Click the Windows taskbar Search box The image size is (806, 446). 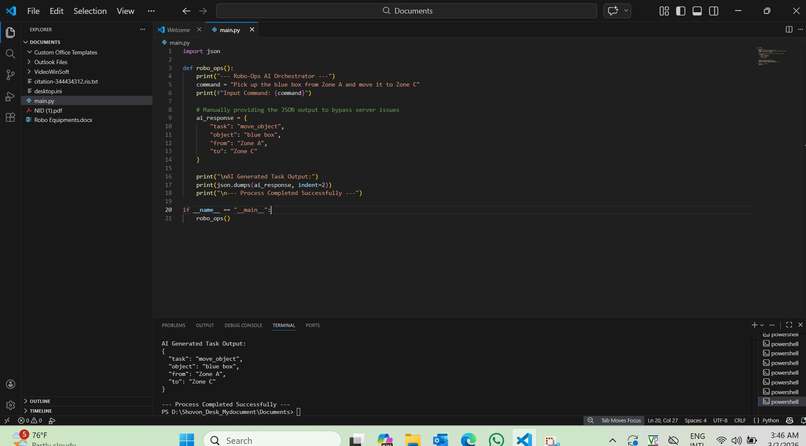[272, 440]
